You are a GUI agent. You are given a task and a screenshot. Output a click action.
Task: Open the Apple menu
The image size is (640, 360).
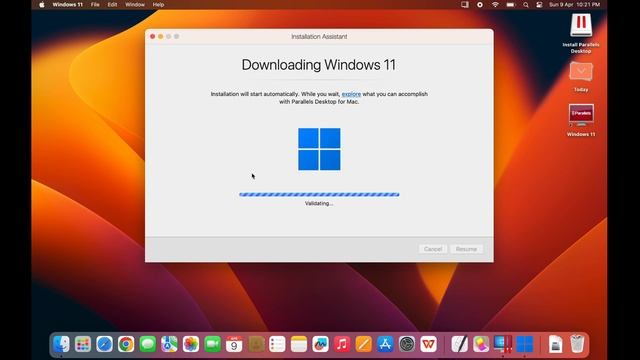(42, 5)
